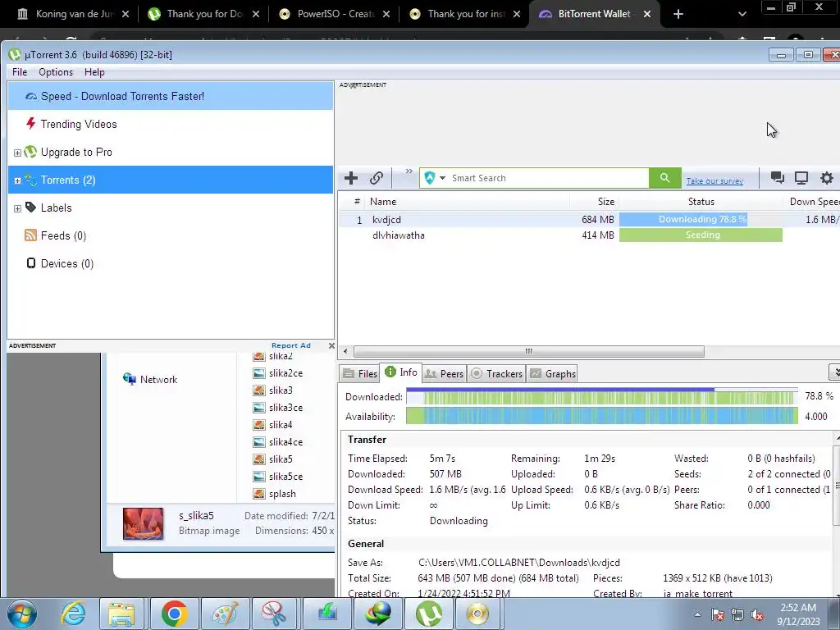Click the Downloaded pieces bar
840x630 pixels.
tap(601, 397)
